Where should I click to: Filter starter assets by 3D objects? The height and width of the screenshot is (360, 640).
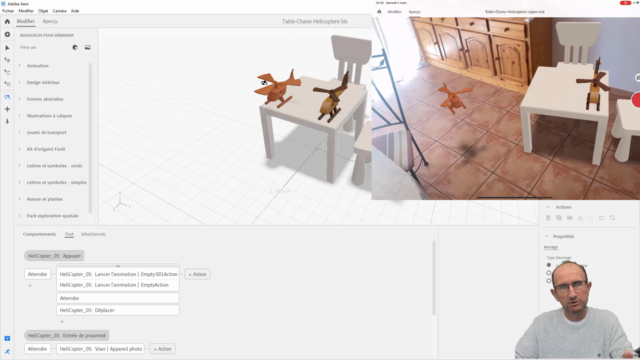point(75,47)
